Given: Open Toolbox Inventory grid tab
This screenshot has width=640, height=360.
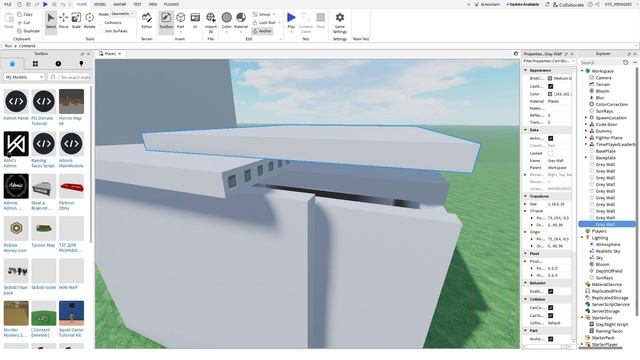Looking at the screenshot, I should pos(36,64).
